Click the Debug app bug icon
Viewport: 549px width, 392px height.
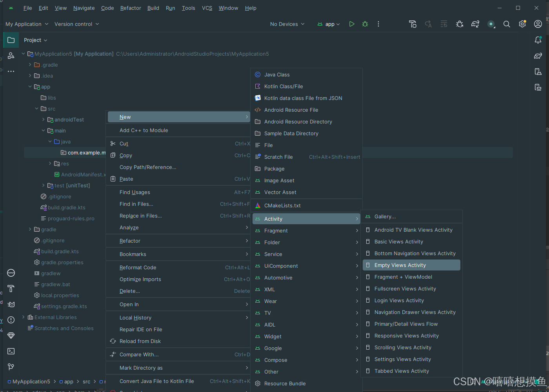pos(365,24)
